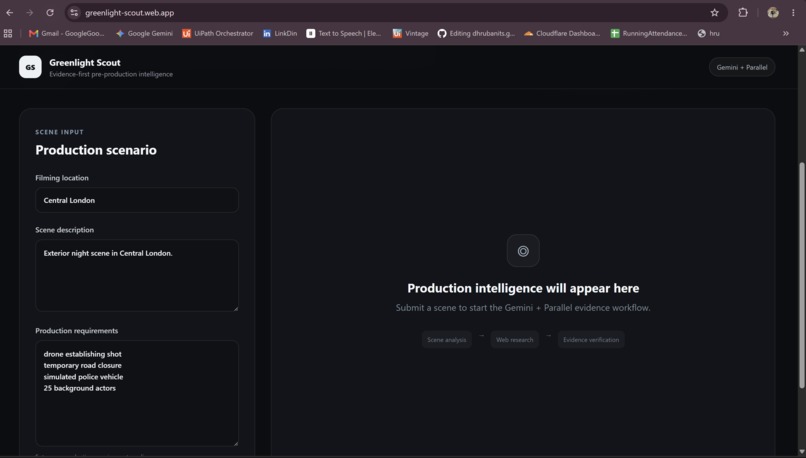Click the Web research step chip

(515, 340)
